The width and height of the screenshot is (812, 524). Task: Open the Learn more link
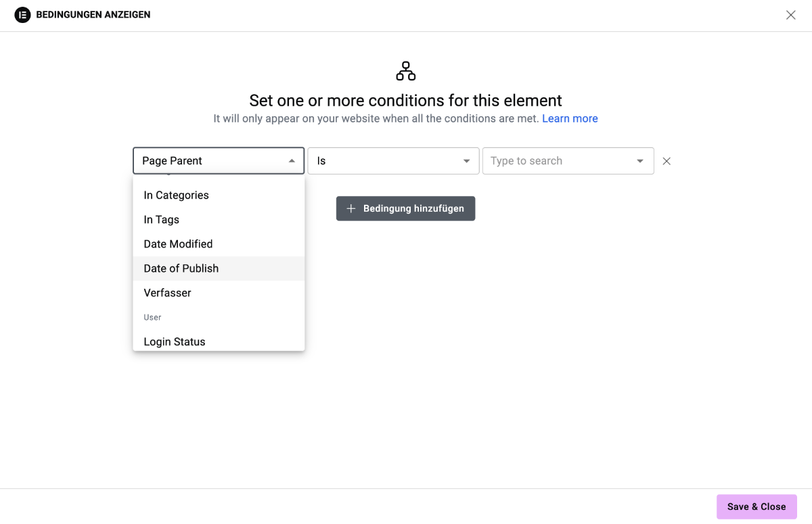coord(570,118)
